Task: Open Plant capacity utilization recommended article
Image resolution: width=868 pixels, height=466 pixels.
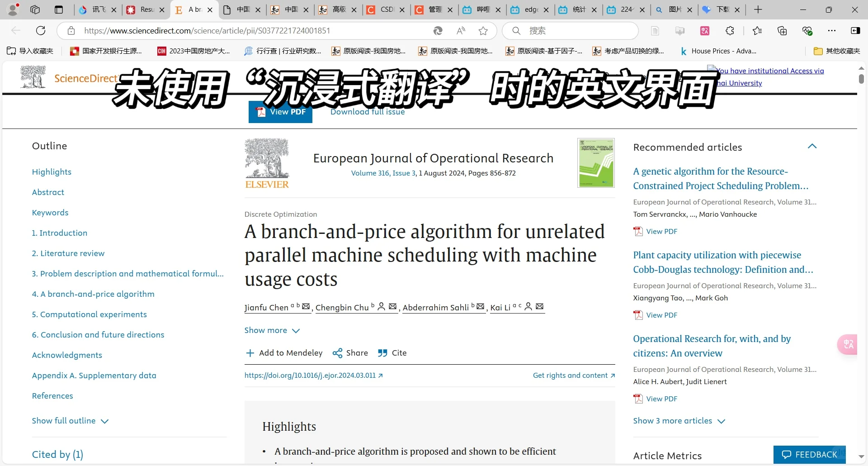Action: click(723, 262)
